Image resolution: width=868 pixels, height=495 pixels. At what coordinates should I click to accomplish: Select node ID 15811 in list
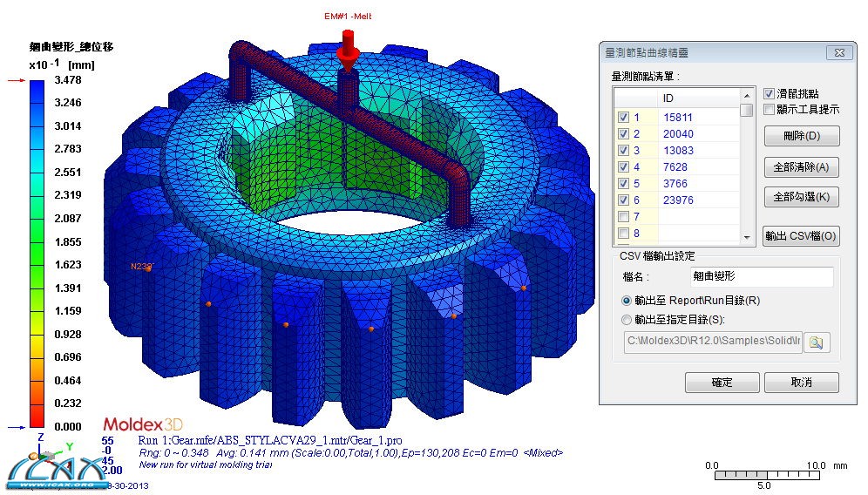pyautogui.click(x=677, y=118)
